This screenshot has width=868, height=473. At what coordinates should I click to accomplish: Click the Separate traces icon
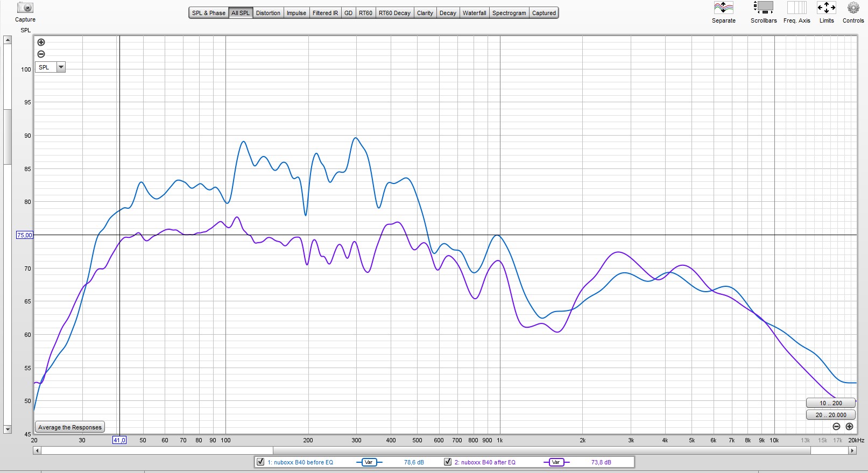point(723,8)
